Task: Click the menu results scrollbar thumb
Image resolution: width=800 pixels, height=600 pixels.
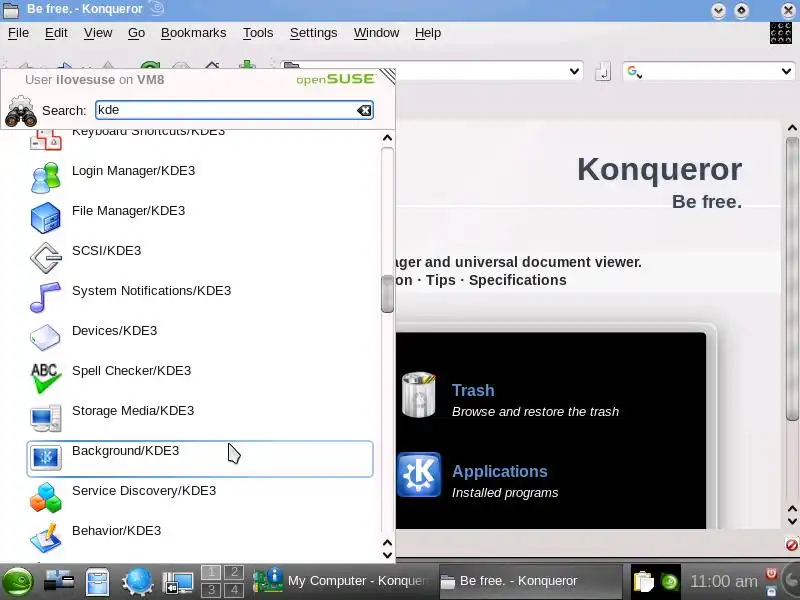Action: click(x=387, y=294)
